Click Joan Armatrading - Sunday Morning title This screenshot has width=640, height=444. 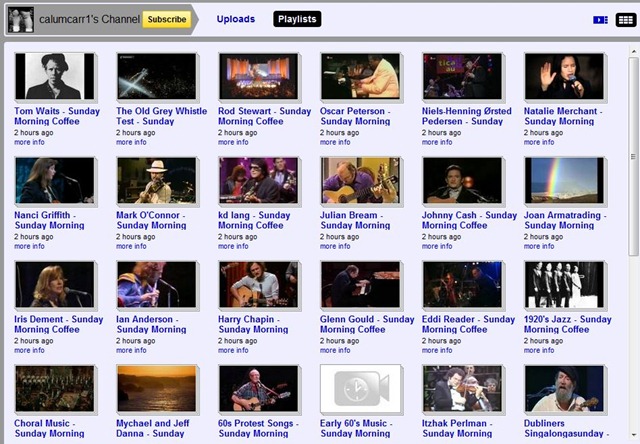(x=565, y=220)
